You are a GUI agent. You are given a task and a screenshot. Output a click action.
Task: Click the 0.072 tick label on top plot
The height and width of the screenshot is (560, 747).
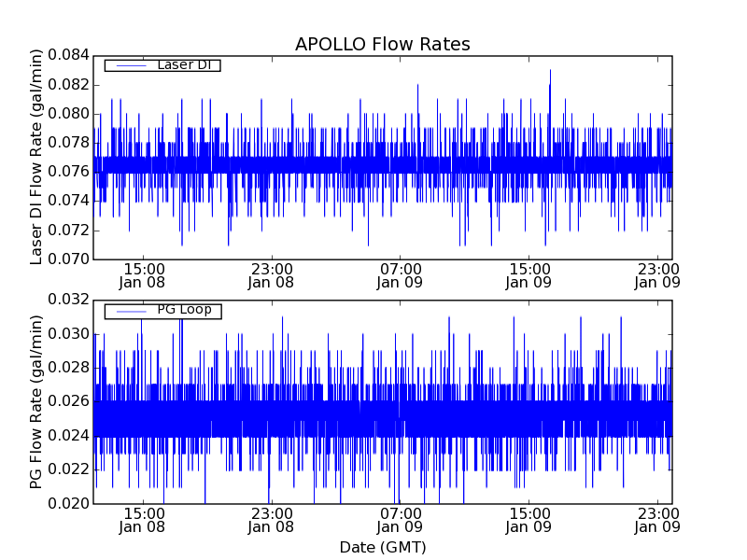[68, 230]
